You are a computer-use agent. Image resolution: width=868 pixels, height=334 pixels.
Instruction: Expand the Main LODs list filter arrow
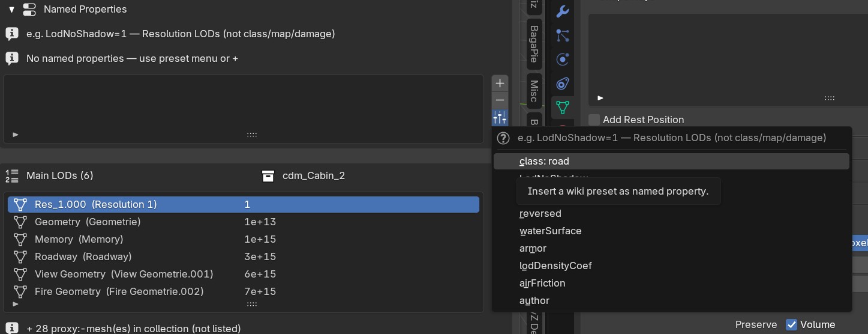[16, 304]
